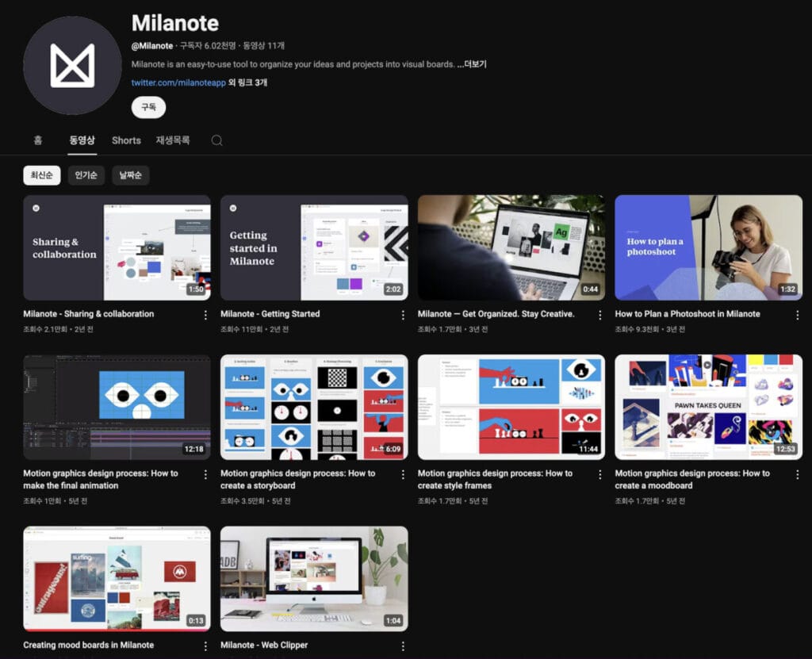Open the moodboard video thumbnail with Pawn Takes Queen

pyautogui.click(x=708, y=407)
